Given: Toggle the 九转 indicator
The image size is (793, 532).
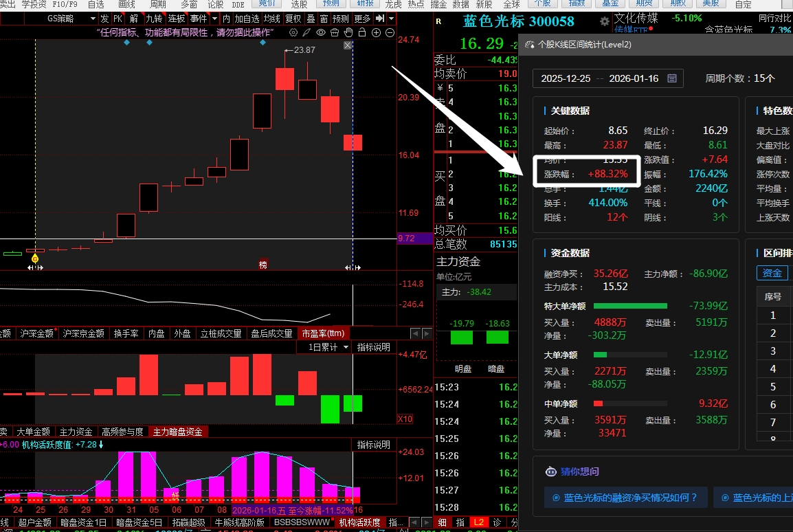Looking at the screenshot, I should click(x=154, y=19).
